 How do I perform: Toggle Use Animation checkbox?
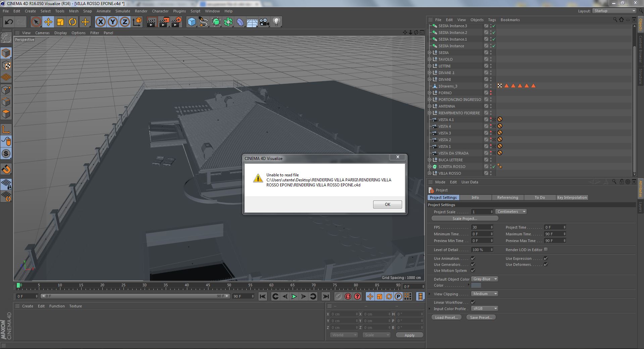pos(473,258)
